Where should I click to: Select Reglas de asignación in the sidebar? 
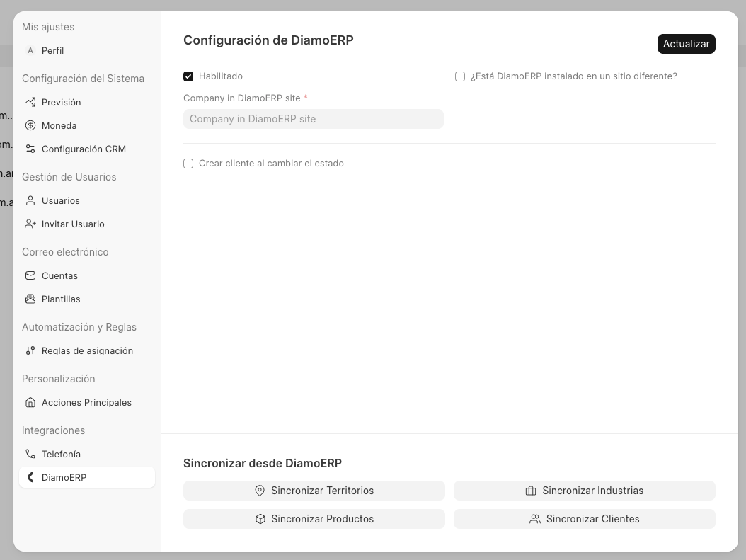[x=86, y=350]
